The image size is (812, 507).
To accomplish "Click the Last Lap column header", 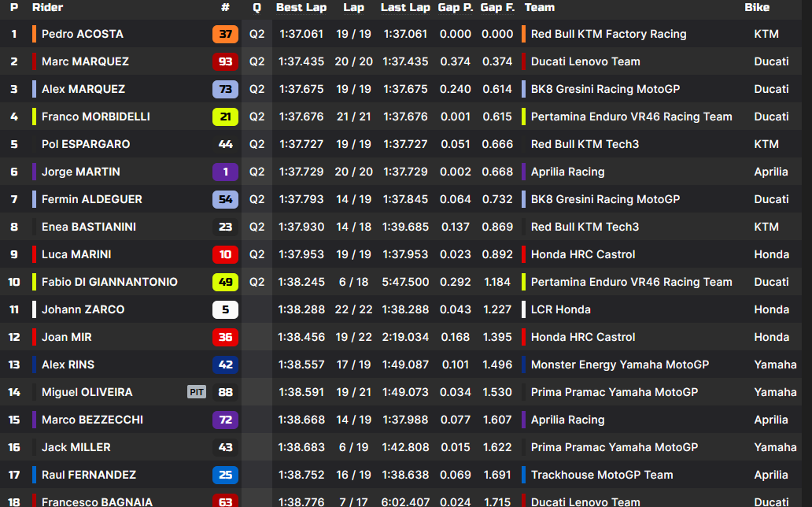I will pos(405,7).
